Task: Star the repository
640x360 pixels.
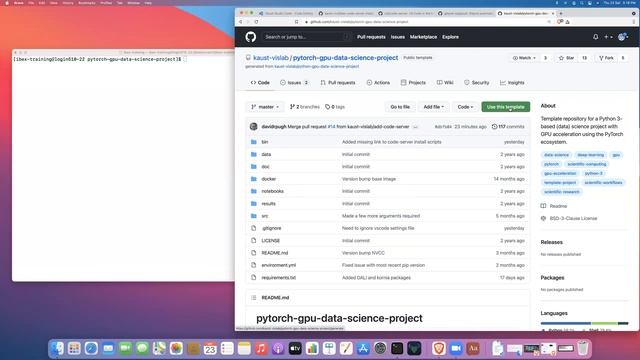Action: (x=566, y=58)
